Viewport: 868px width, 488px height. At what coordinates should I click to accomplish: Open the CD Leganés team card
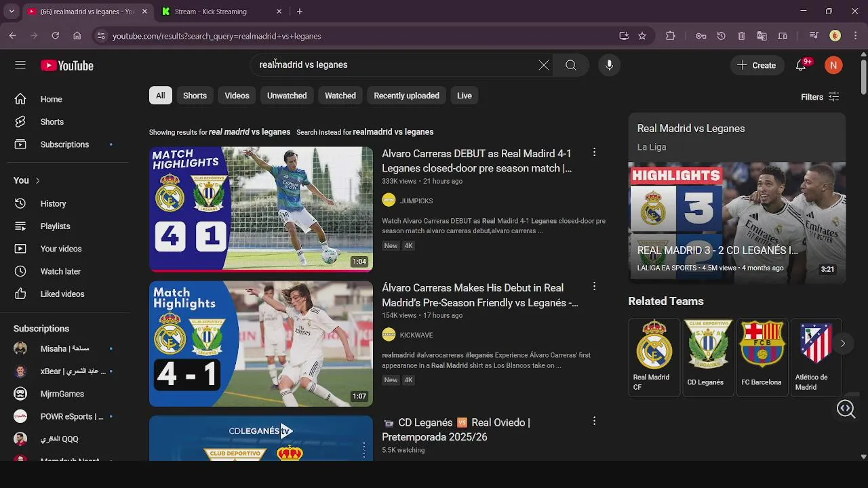[708, 357]
